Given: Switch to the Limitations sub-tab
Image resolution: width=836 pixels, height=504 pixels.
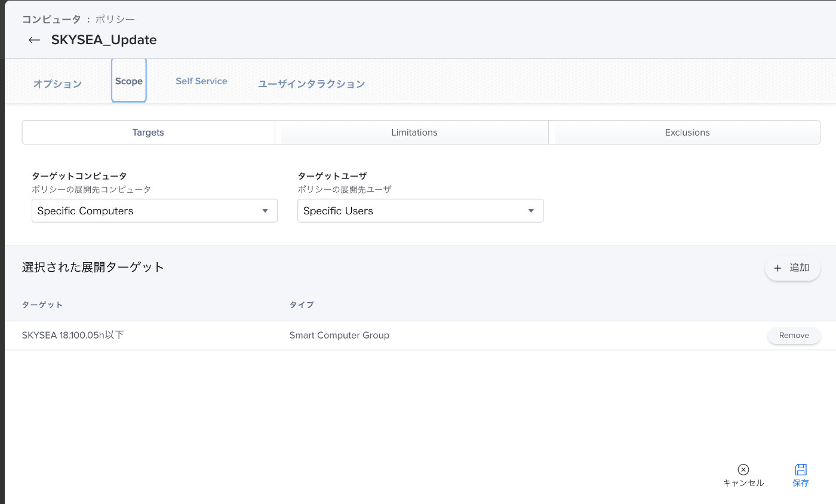Looking at the screenshot, I should point(414,133).
